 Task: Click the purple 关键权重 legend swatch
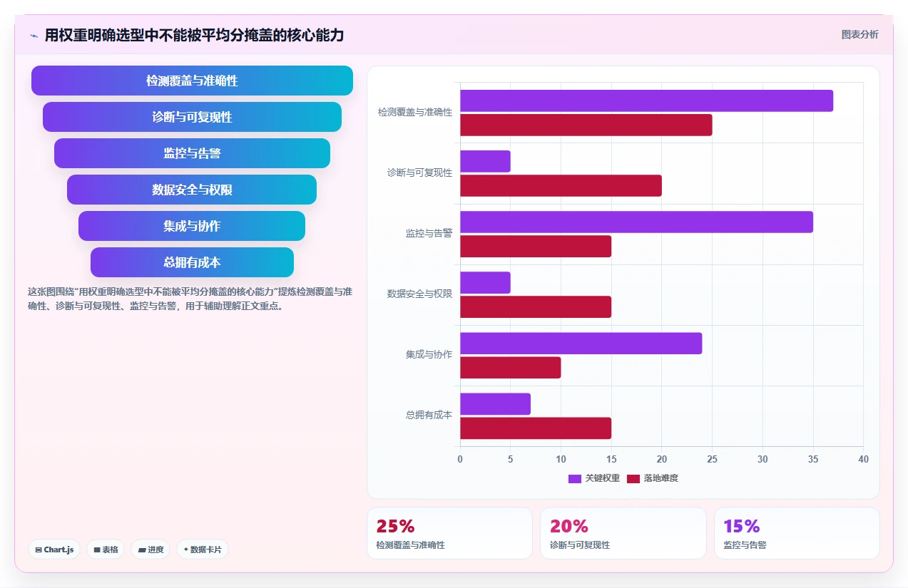point(575,478)
